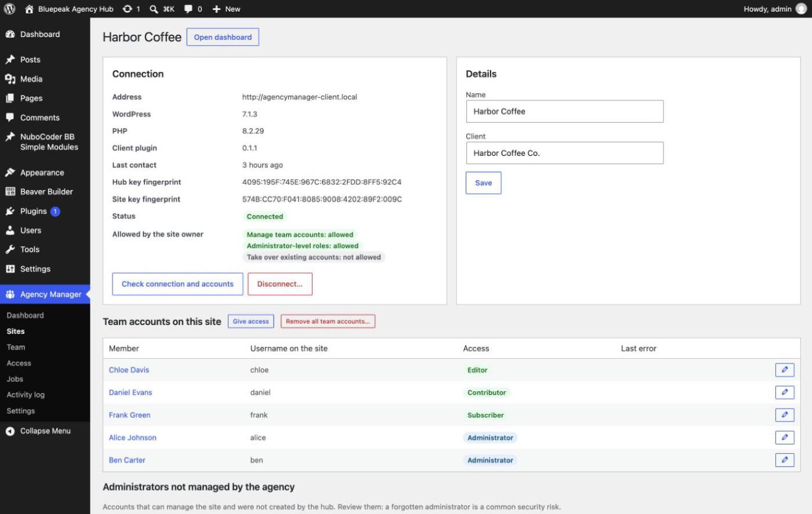This screenshot has width=812, height=514.
Task: Click Check connection and accounts button
Action: 177,284
